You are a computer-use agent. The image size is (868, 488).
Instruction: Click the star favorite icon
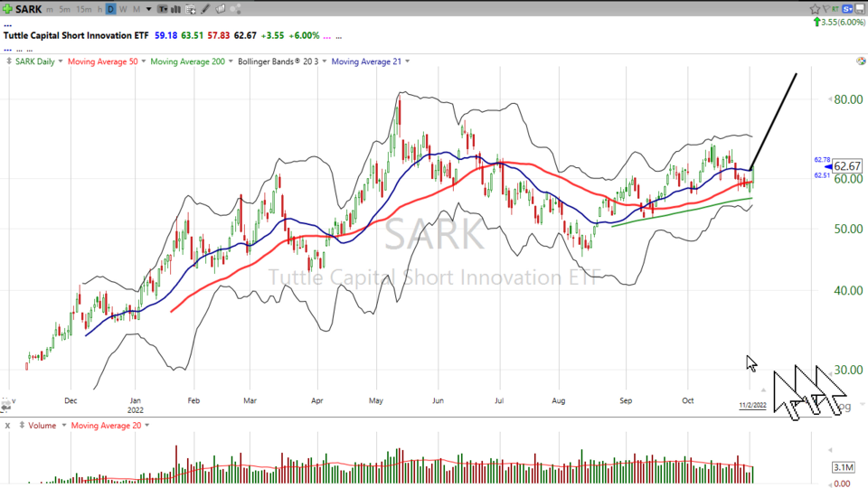pos(815,9)
